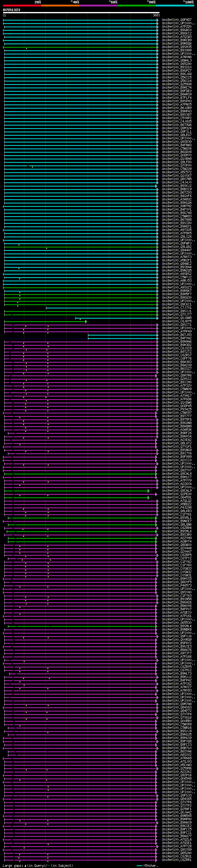Click query end position label 368
This screenshot has width=197, height=868.
click(155, 15)
